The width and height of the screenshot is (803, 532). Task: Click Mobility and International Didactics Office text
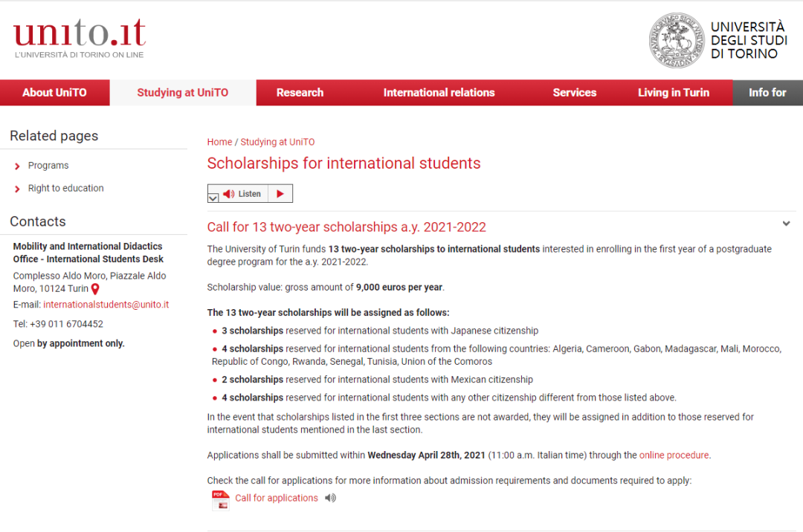[x=88, y=253]
